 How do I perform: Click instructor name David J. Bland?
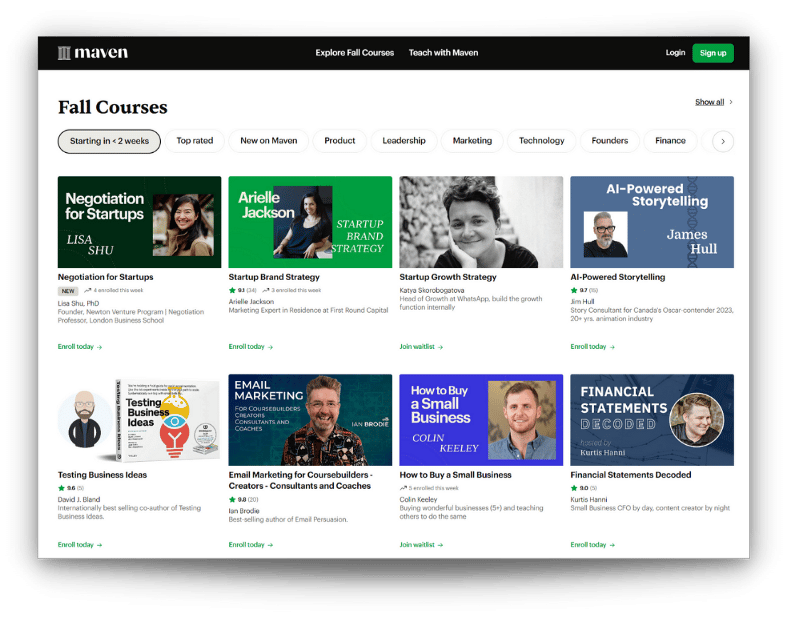[x=79, y=500]
